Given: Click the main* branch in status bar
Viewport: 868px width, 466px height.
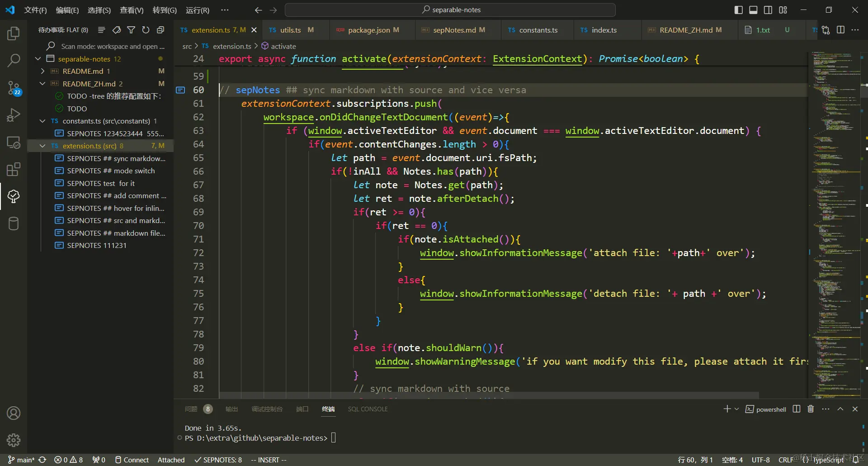Looking at the screenshot, I should [21, 460].
